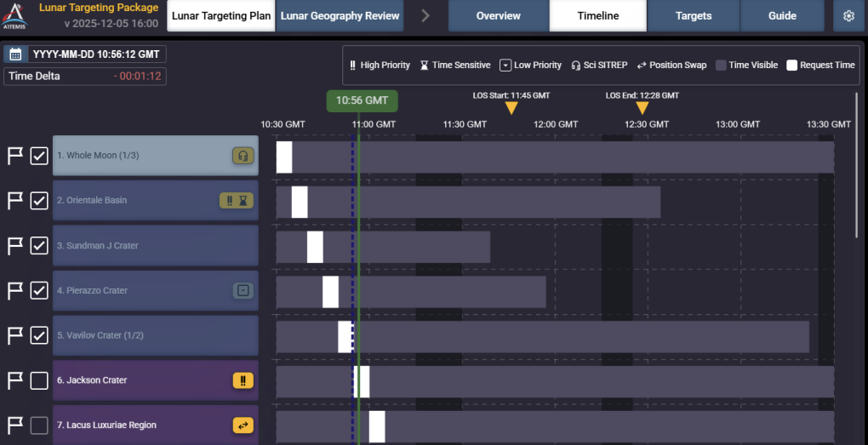868x445 pixels.
Task: Click the High Priority badge on Jackson Crater
Action: (x=243, y=380)
